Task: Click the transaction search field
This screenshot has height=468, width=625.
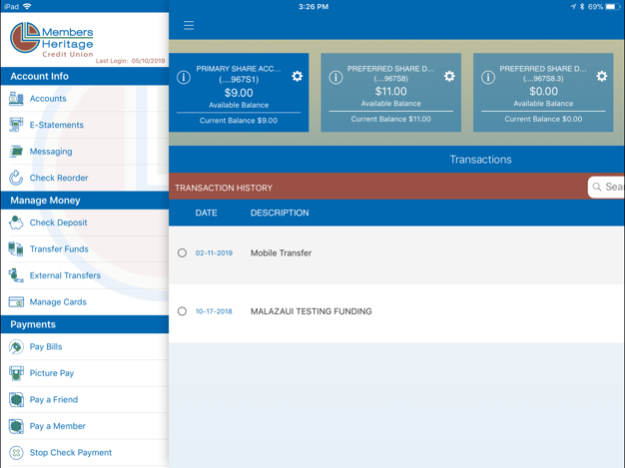Action: (606, 187)
